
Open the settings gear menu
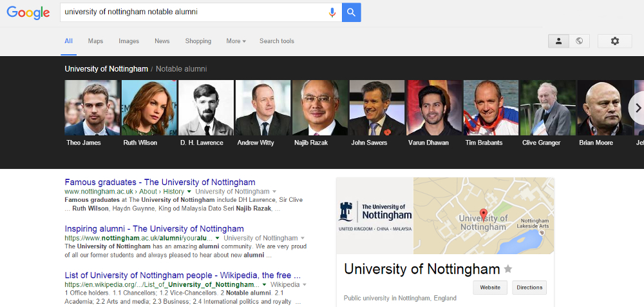pos(614,41)
